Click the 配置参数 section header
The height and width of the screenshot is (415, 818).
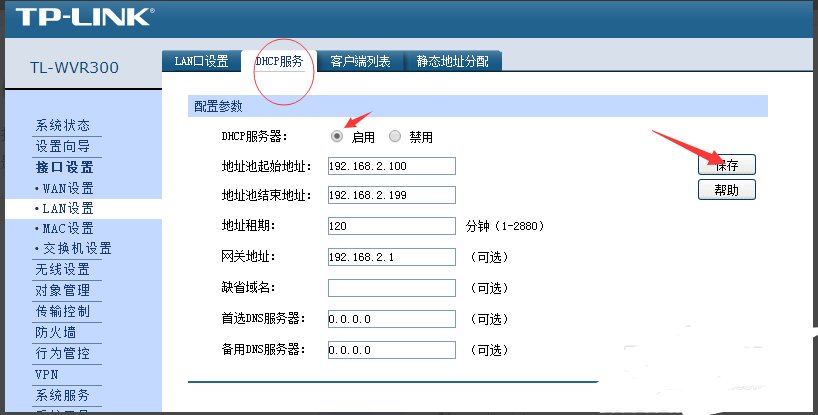219,106
